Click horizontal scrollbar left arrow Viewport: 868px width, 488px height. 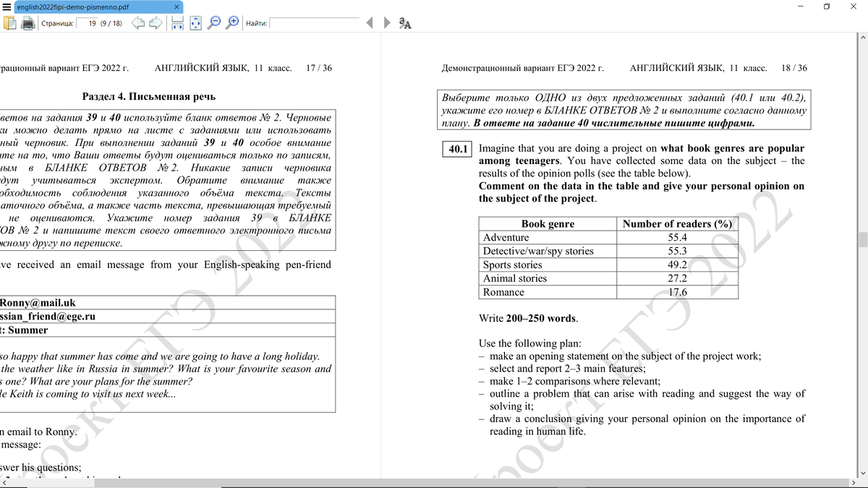coord(5,483)
